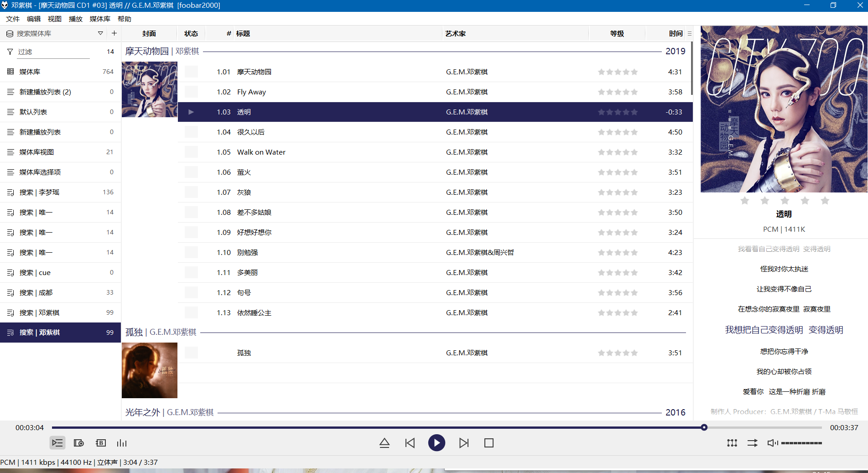Click the eject open-file button
The width and height of the screenshot is (868, 473).
pos(385,443)
